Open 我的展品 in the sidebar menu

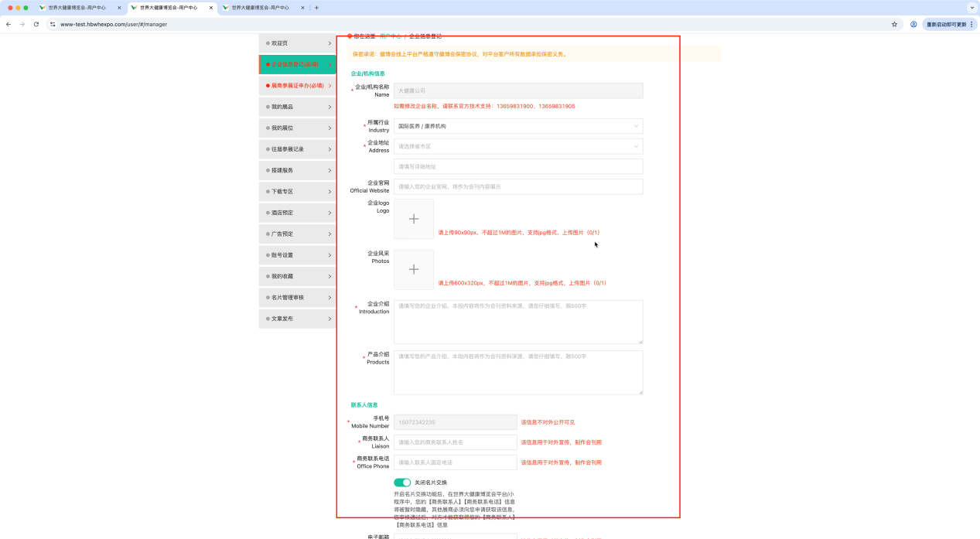[298, 107]
